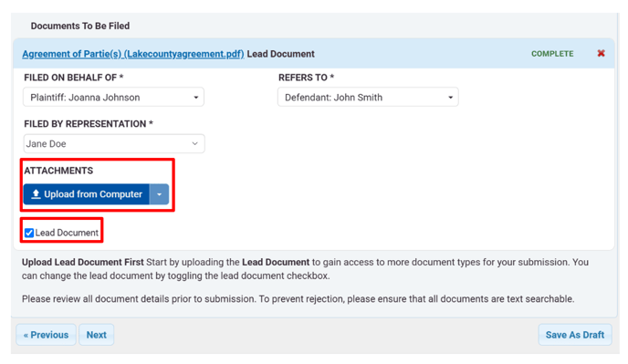
Task: Expand the Refers To dropdown
Action: point(368,98)
